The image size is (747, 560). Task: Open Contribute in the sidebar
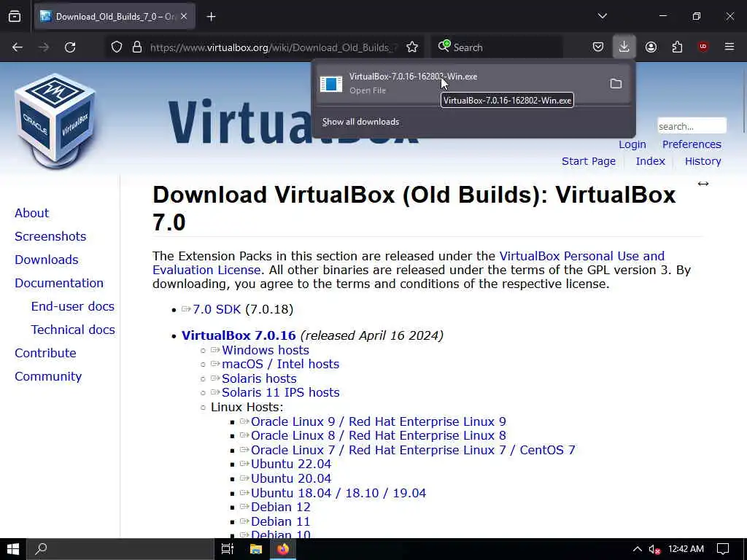coord(45,354)
